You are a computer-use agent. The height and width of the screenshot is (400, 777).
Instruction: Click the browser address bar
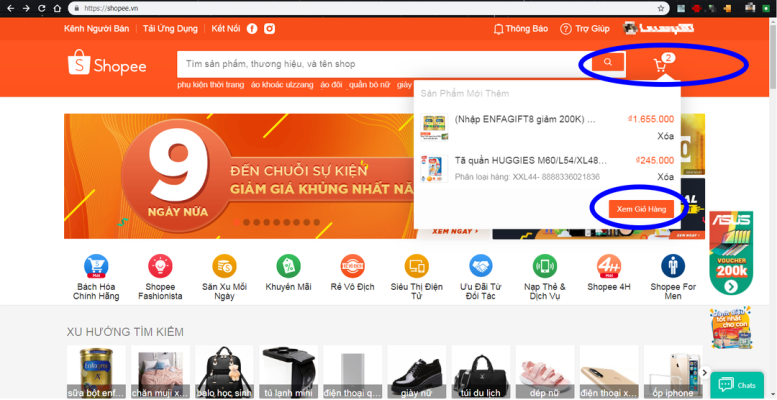point(367,8)
